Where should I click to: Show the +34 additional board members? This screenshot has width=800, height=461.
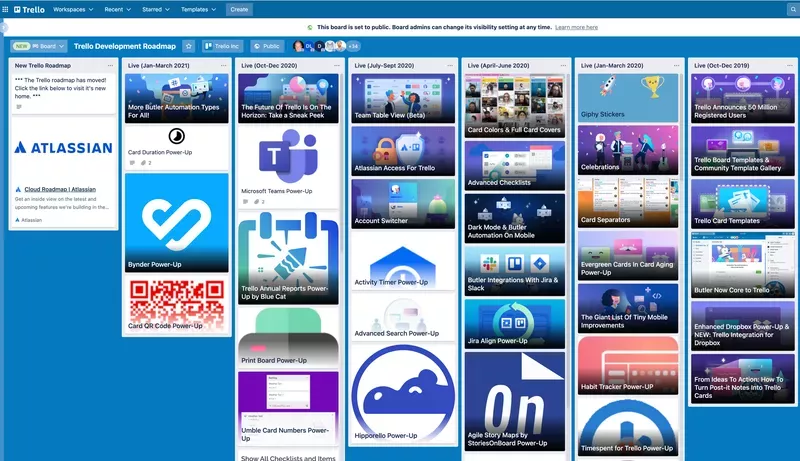[353, 46]
